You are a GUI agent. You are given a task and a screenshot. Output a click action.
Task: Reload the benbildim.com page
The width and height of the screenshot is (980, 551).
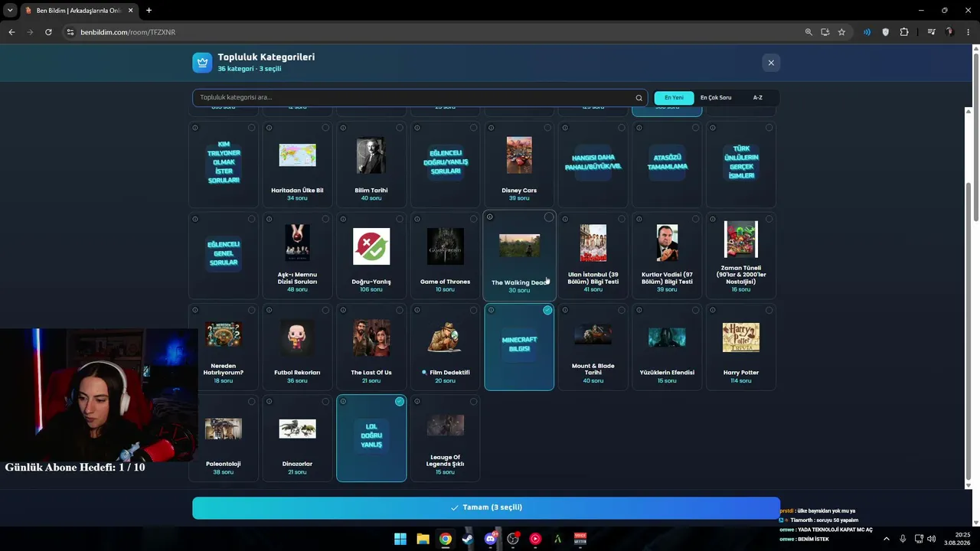click(48, 32)
